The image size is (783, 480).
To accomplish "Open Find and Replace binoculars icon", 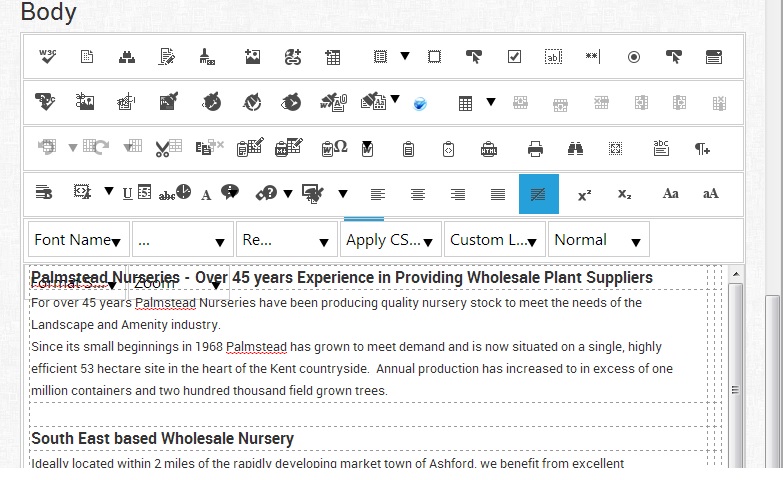I will click(575, 149).
